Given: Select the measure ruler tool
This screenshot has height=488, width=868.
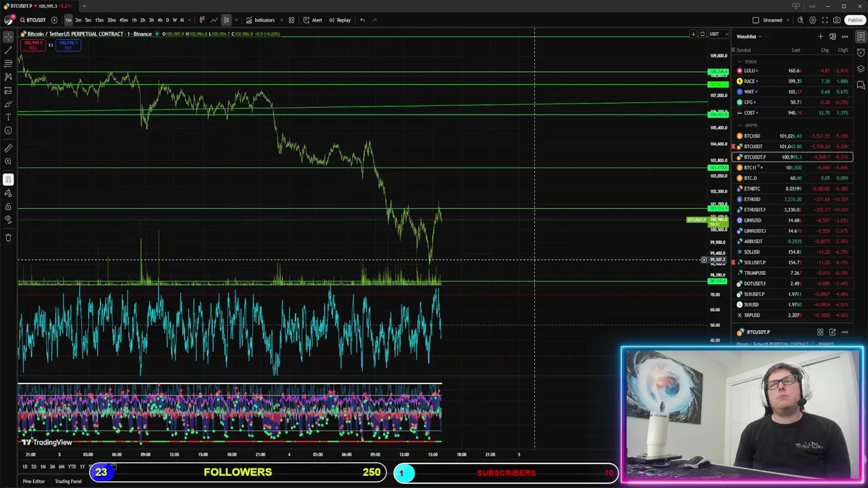Looking at the screenshot, I should [8, 148].
